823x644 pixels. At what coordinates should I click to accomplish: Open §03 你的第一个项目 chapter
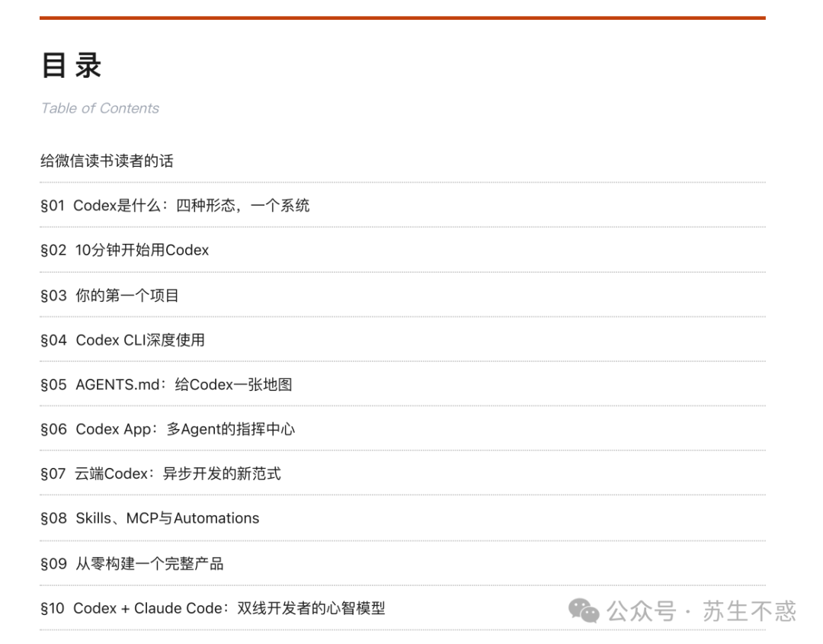110,296
